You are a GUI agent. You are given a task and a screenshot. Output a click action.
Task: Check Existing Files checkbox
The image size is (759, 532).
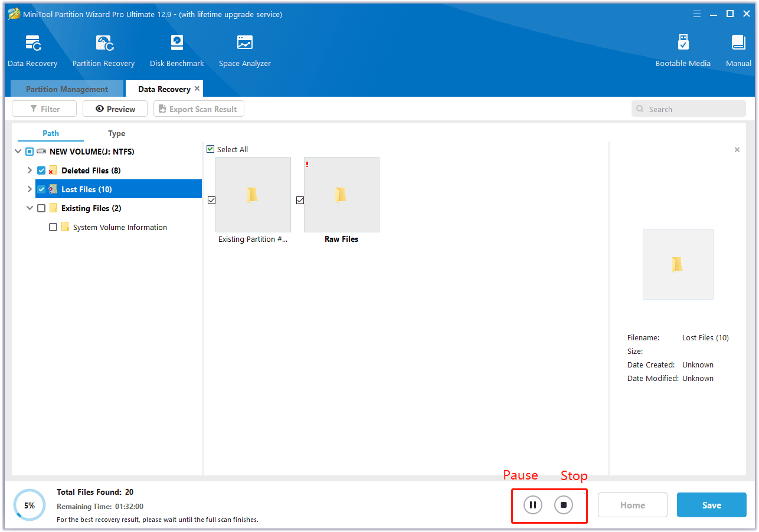coord(41,208)
